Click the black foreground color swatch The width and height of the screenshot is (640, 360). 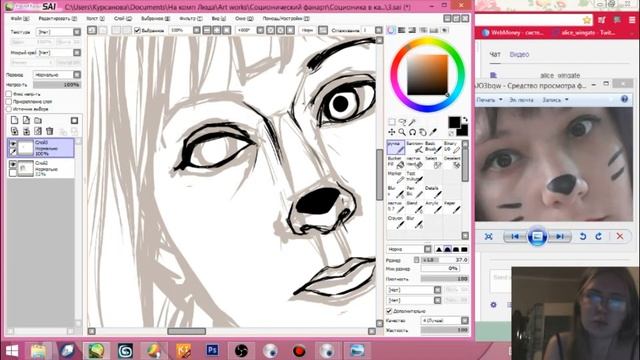tap(454, 122)
